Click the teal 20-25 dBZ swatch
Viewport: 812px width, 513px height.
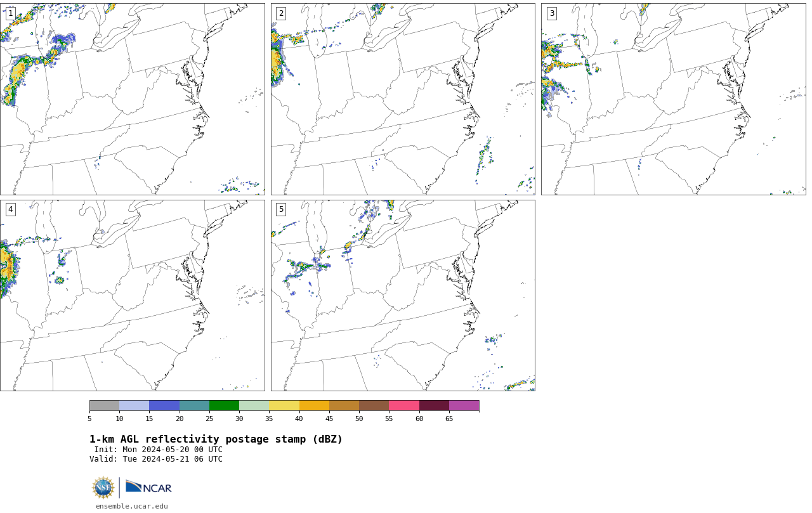point(194,406)
